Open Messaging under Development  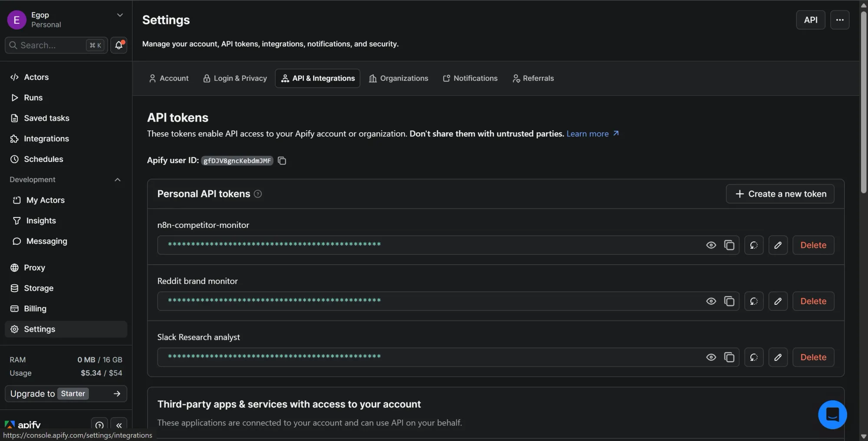pyautogui.click(x=66, y=241)
